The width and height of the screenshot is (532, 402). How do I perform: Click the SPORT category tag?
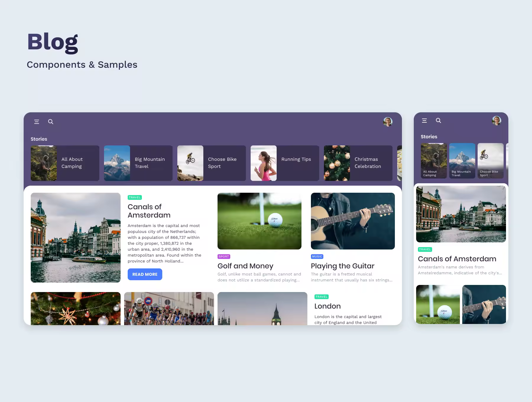(x=224, y=257)
